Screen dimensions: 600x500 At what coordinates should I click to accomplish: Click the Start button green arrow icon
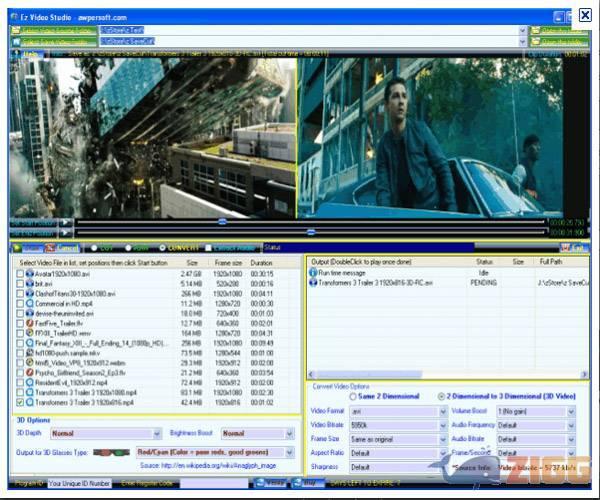17,248
